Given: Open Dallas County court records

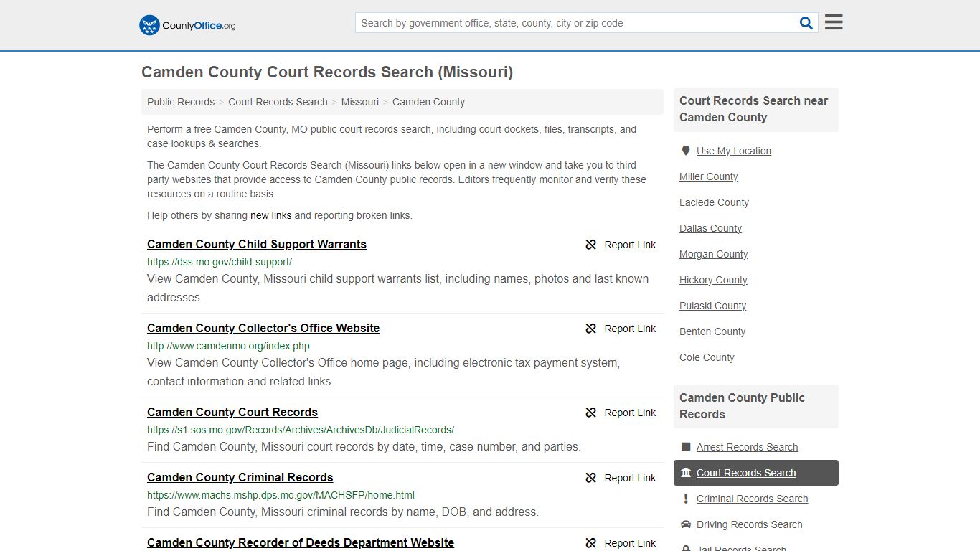Looking at the screenshot, I should coord(711,228).
